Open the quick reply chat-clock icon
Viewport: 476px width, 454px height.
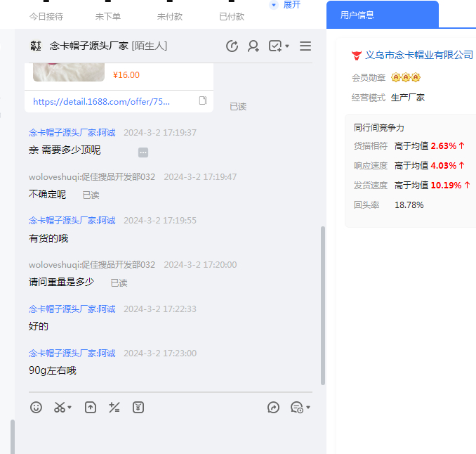[297, 407]
